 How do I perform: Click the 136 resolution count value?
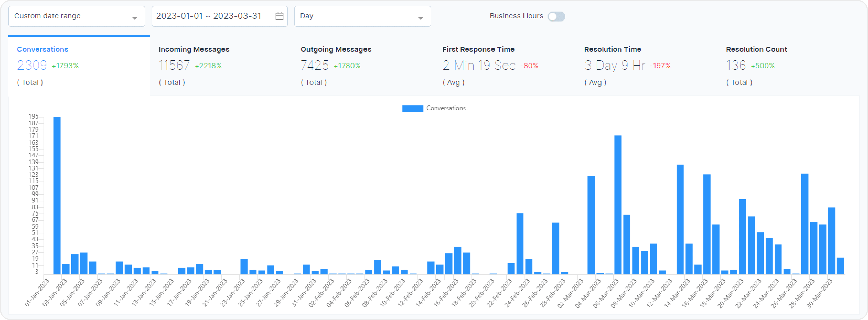point(736,65)
